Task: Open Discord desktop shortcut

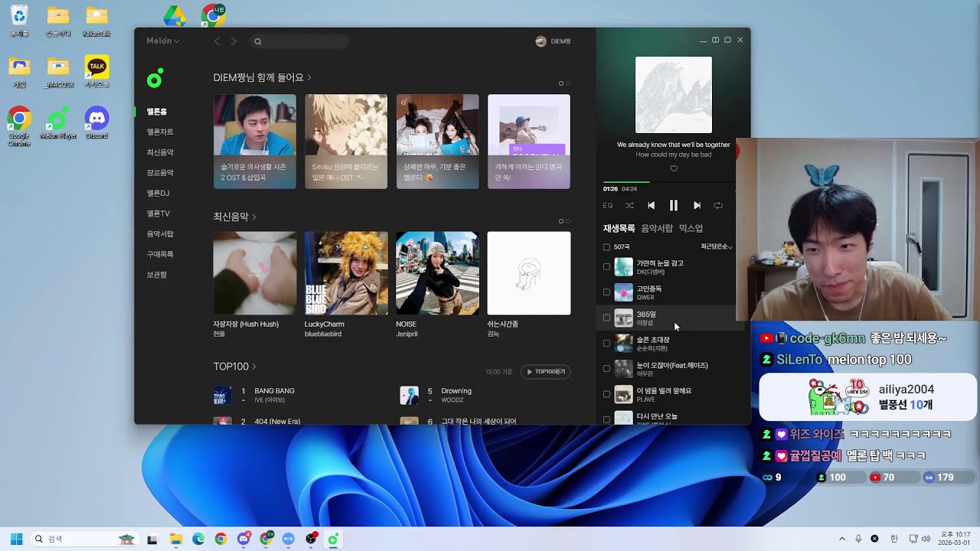Action: (x=96, y=124)
